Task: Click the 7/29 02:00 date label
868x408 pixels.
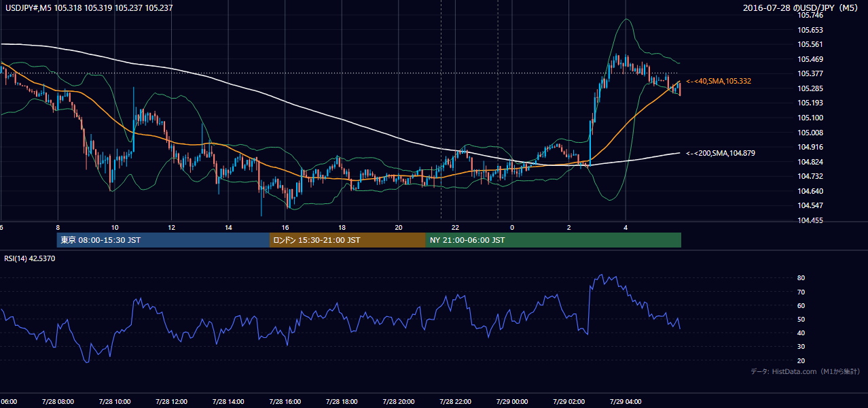Action: tap(568, 402)
